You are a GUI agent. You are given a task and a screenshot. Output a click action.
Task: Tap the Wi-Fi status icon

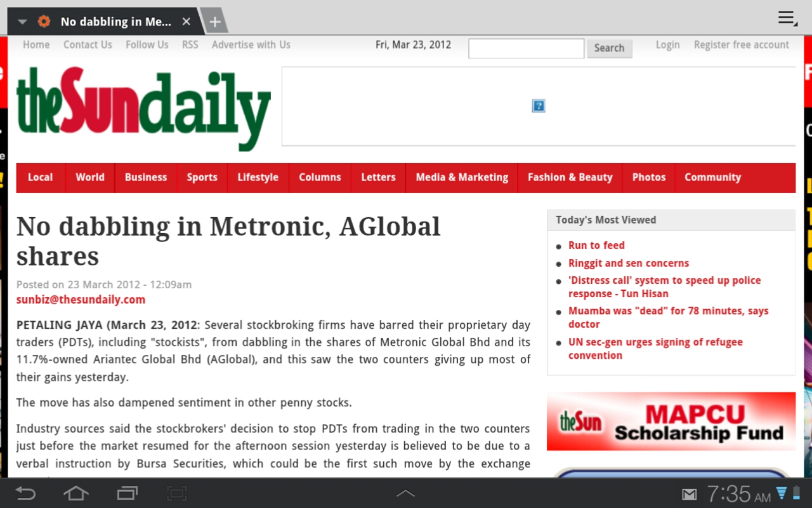coord(782,493)
